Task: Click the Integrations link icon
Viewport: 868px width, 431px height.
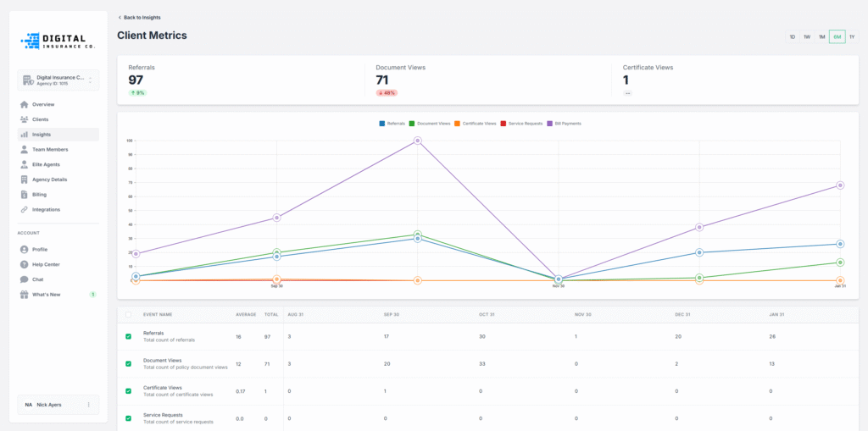Action: pyautogui.click(x=24, y=209)
